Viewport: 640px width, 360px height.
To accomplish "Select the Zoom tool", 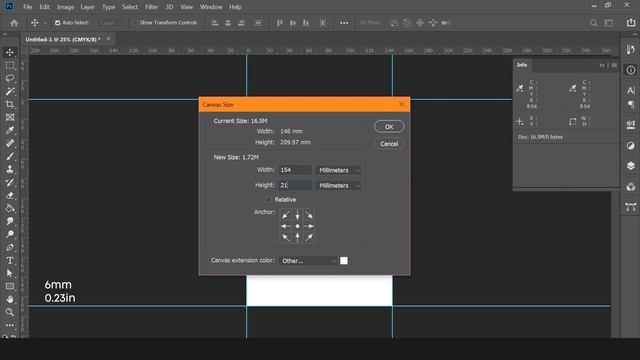I will point(10,312).
